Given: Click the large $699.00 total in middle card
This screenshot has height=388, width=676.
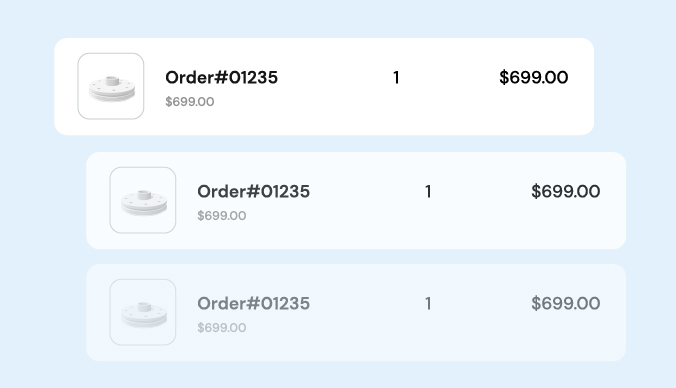Looking at the screenshot, I should [x=566, y=191].
